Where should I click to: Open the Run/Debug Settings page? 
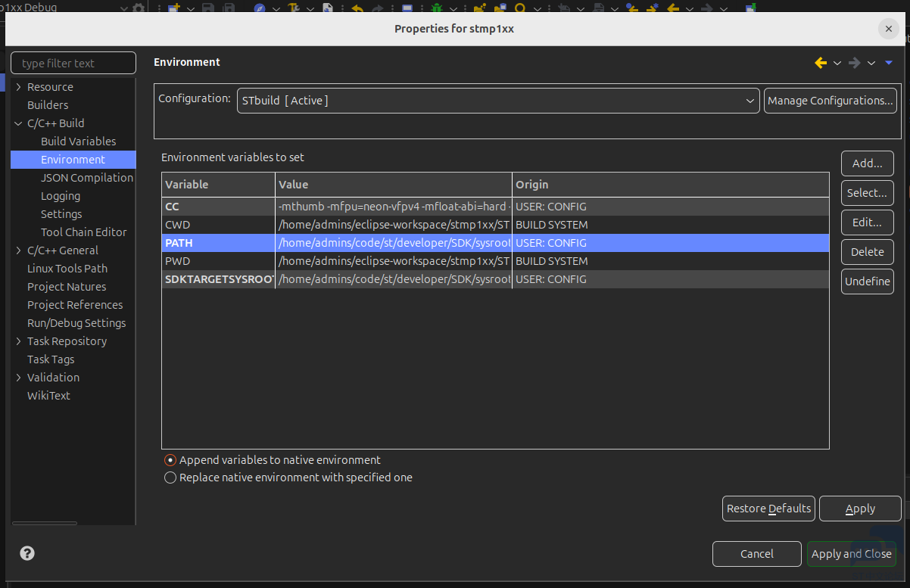click(76, 323)
